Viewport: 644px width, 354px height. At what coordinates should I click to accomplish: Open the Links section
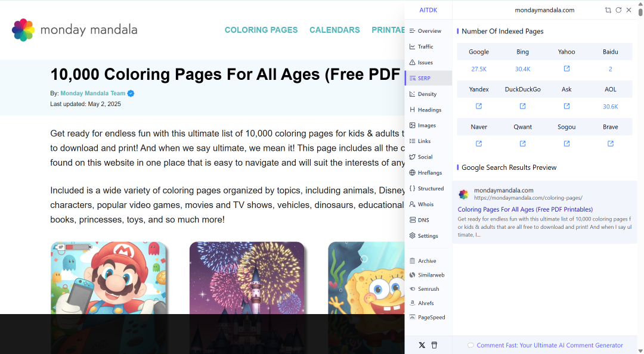[428, 141]
